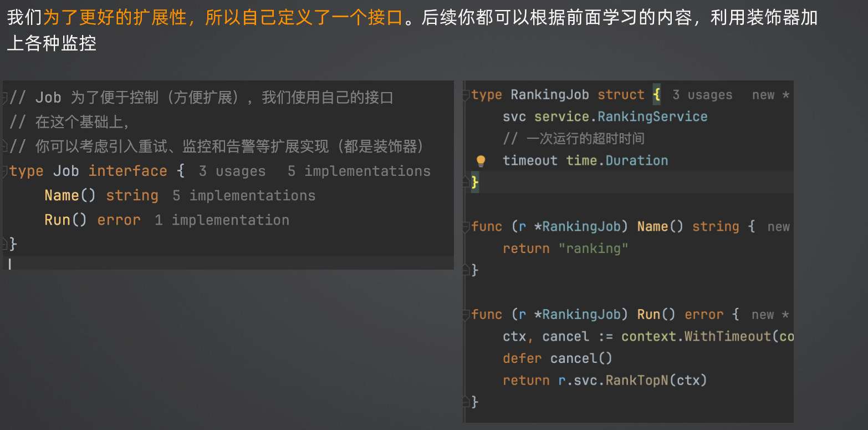This screenshot has height=430, width=868.
Task: Click 'RankTopN(ctx)' call in return statement
Action: pos(656,381)
